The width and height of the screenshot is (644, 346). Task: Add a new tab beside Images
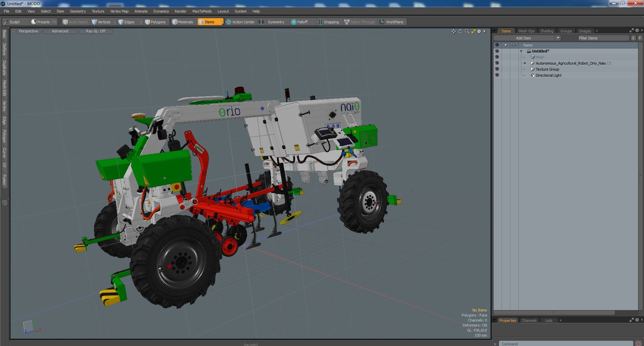point(597,31)
